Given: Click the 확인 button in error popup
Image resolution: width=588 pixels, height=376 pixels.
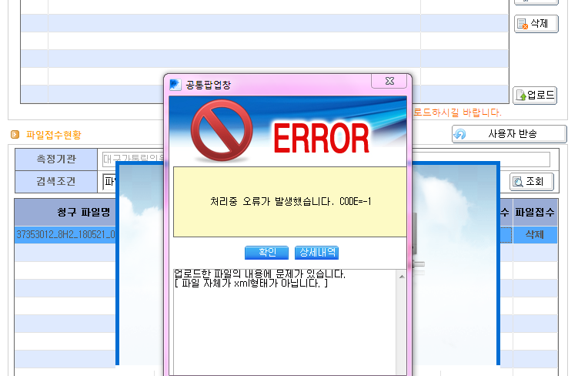Looking at the screenshot, I should click(x=266, y=253).
